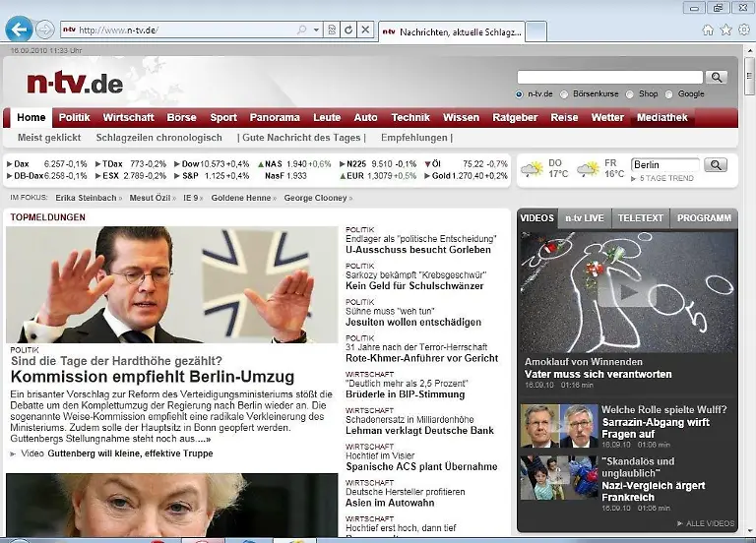The width and height of the screenshot is (756, 543).
Task: Click weather city search magnifier button
Action: [716, 164]
